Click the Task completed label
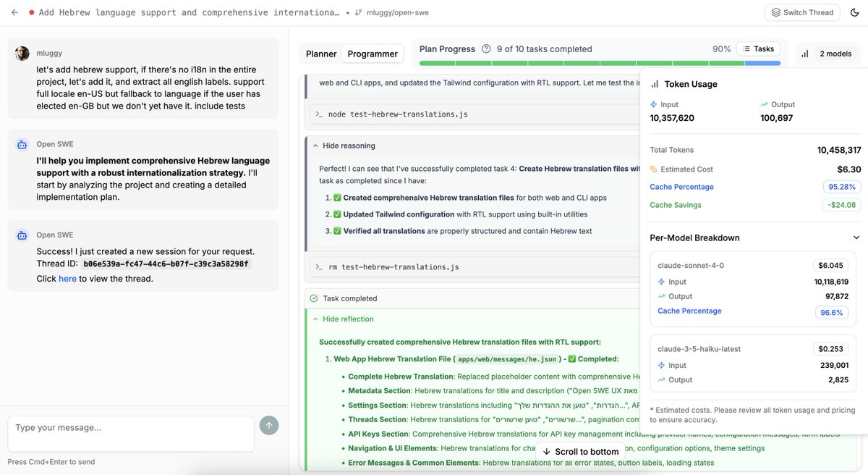This screenshot has height=475, width=868. (350, 298)
